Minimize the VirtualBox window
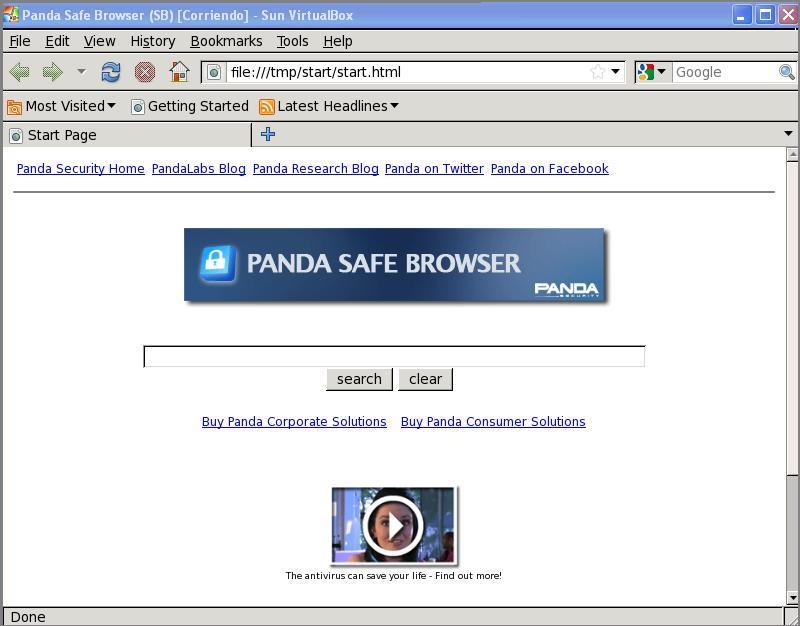 pos(742,15)
